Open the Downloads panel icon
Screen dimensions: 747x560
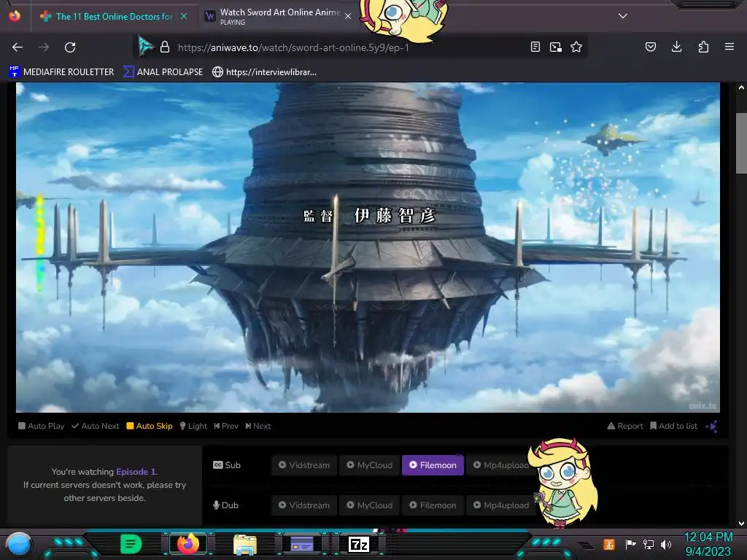[676, 47]
